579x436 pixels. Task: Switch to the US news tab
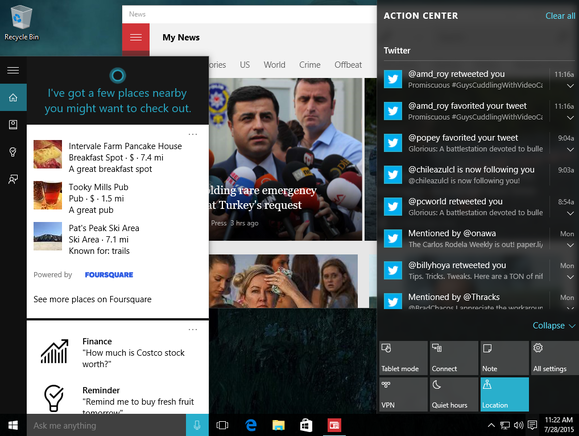(x=244, y=65)
